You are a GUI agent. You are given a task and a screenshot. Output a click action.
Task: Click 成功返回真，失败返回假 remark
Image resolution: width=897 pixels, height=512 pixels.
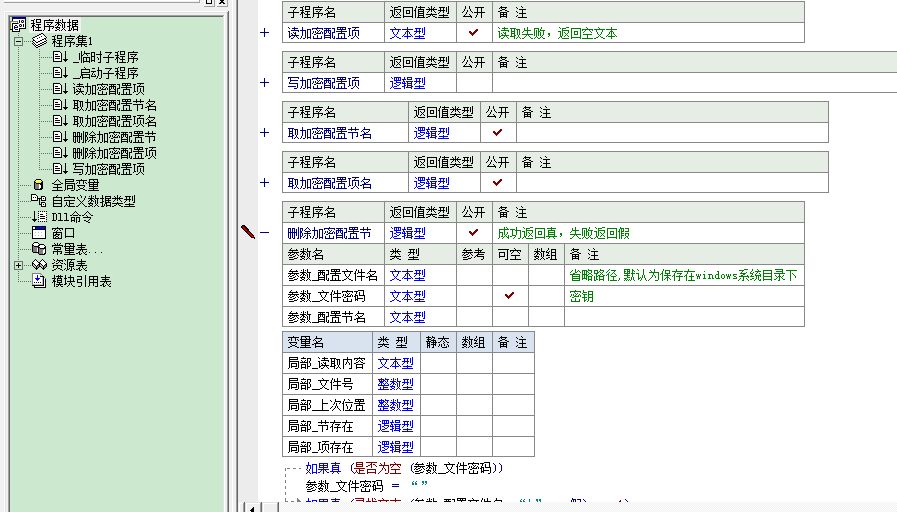pyautogui.click(x=563, y=233)
